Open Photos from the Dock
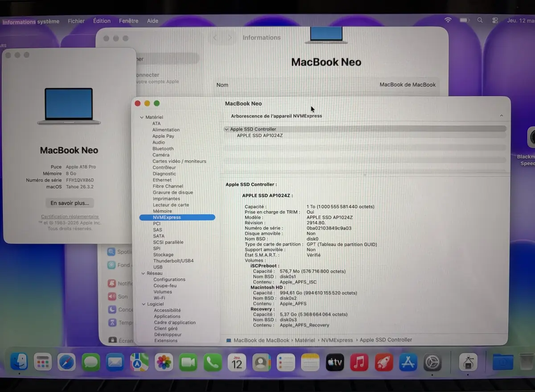 (x=164, y=362)
